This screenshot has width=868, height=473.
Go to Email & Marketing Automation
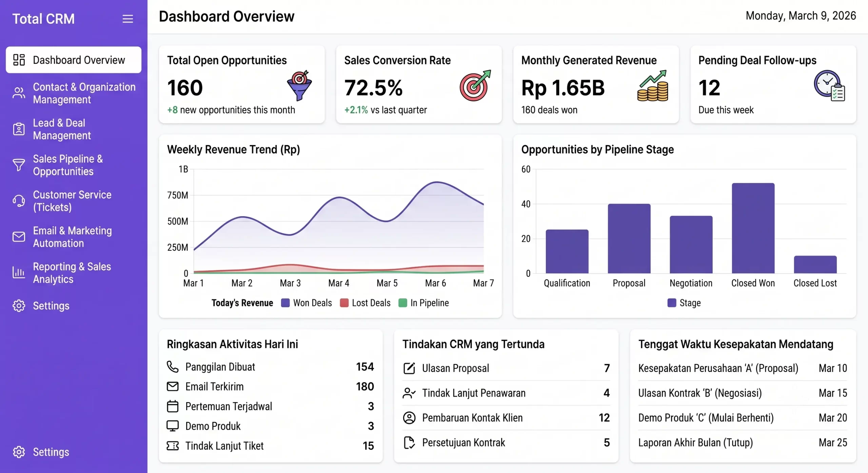[x=74, y=237]
